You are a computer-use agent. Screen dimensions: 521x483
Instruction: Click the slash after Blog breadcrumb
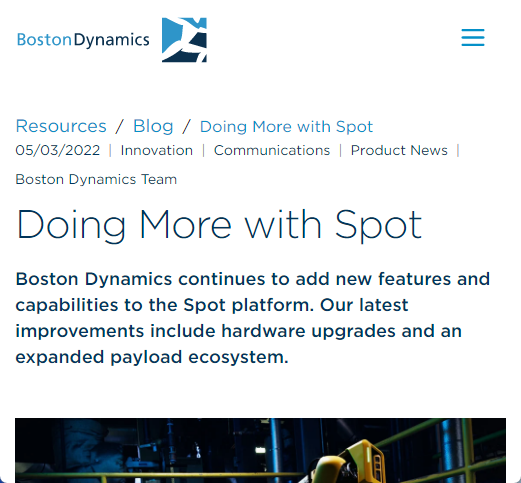pyautogui.click(x=186, y=127)
